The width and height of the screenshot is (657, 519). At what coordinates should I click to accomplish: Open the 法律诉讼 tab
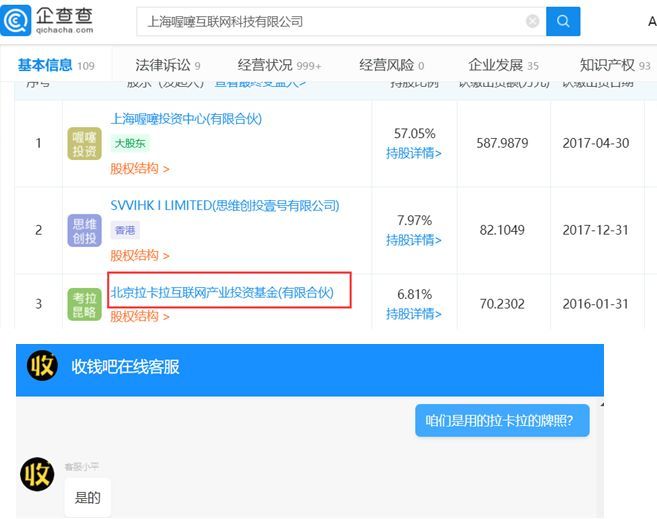(168, 65)
